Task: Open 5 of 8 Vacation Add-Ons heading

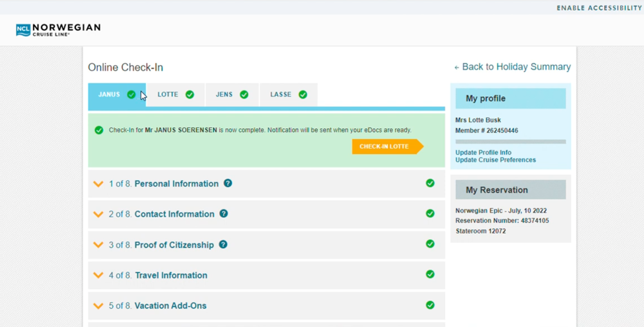Action: click(158, 306)
